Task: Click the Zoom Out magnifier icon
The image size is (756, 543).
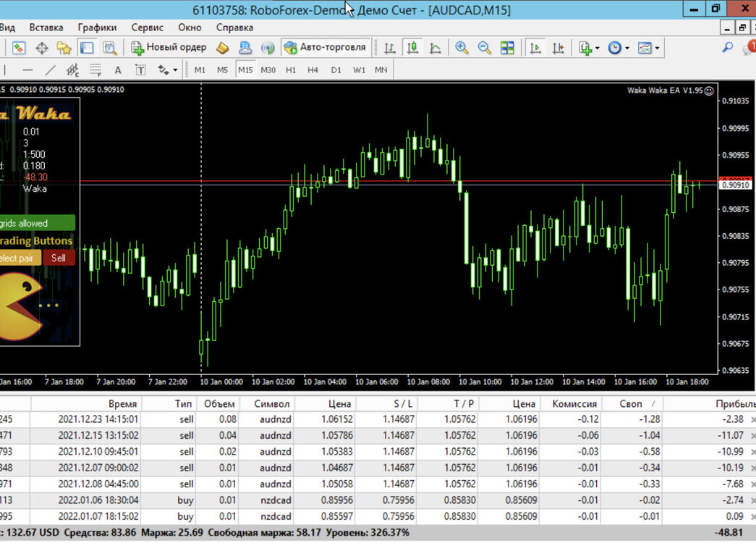Action: coord(484,47)
